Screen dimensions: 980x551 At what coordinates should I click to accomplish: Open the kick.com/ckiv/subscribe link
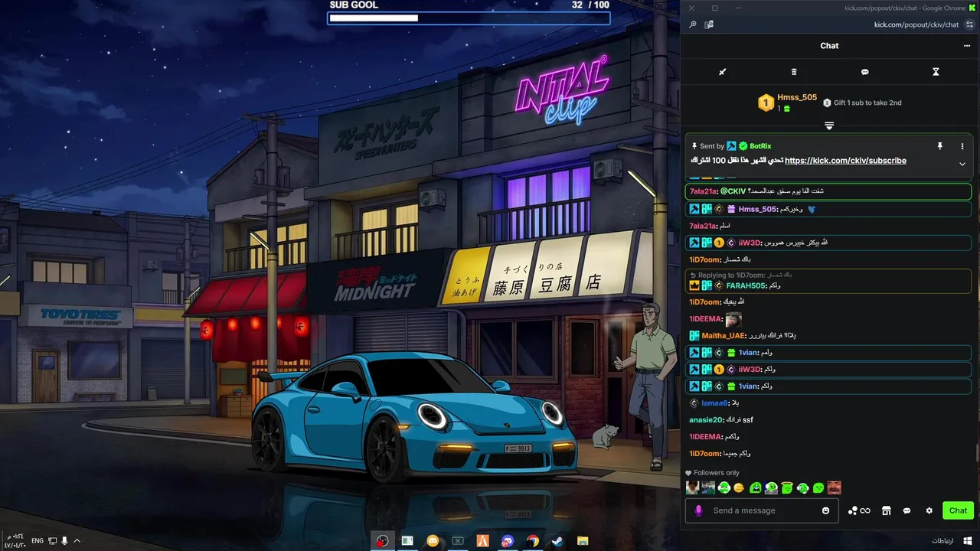click(845, 161)
